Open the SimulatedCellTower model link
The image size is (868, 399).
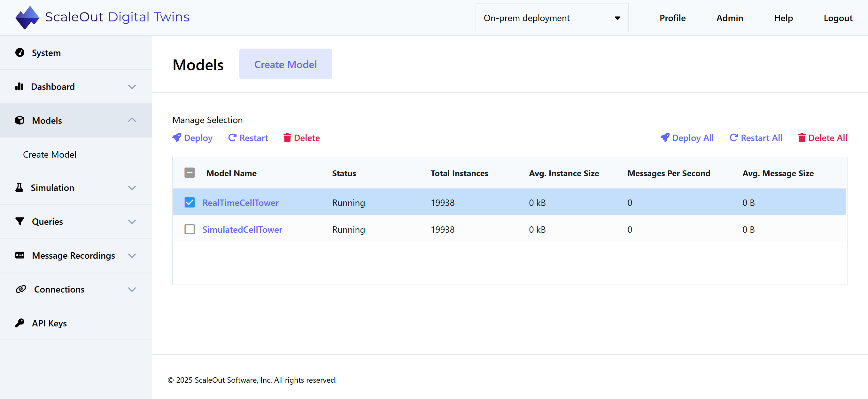[242, 230]
